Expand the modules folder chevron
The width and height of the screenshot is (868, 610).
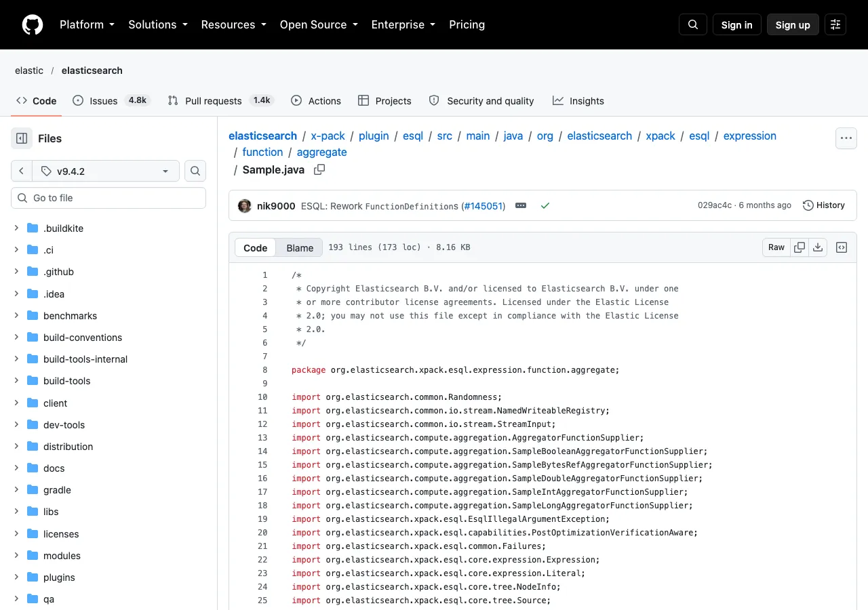point(17,555)
